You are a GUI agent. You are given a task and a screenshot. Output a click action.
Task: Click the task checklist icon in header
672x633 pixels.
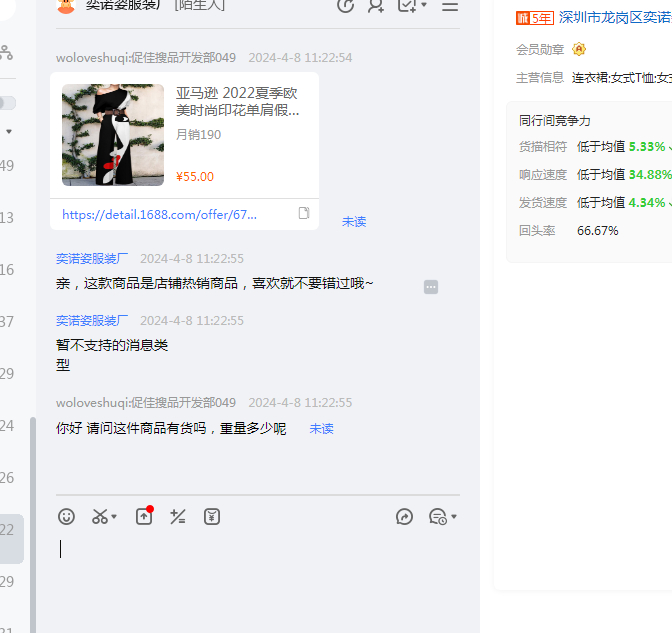[x=407, y=5]
